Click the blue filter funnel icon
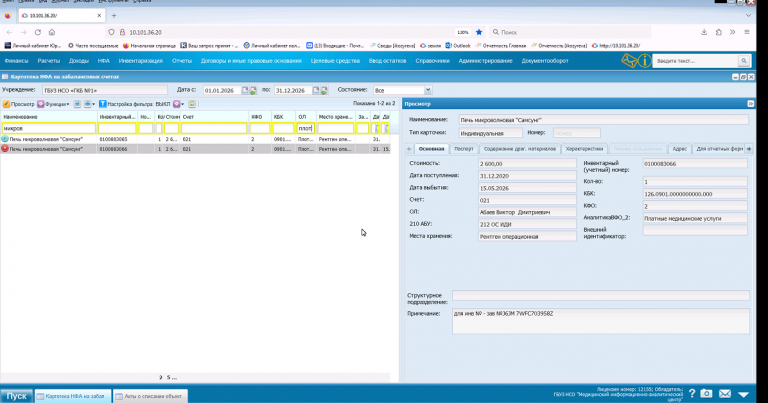This screenshot has width=768, height=403. point(102,104)
